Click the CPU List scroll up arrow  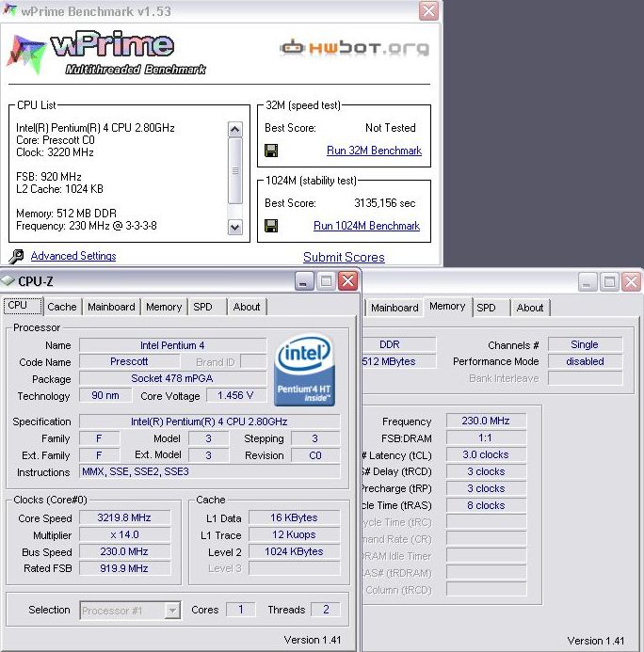coord(235,130)
